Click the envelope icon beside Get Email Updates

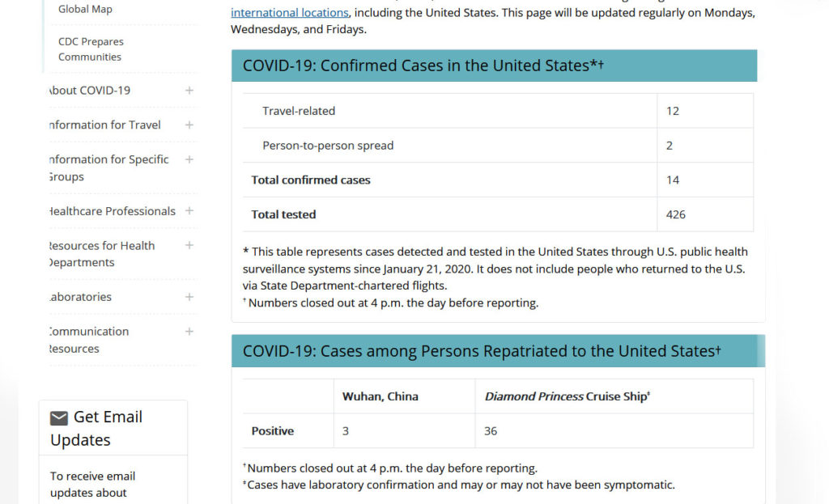point(58,418)
